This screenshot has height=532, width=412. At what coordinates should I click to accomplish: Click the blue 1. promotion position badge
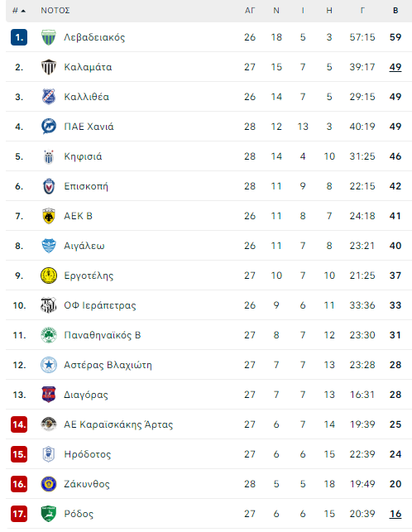click(x=19, y=37)
